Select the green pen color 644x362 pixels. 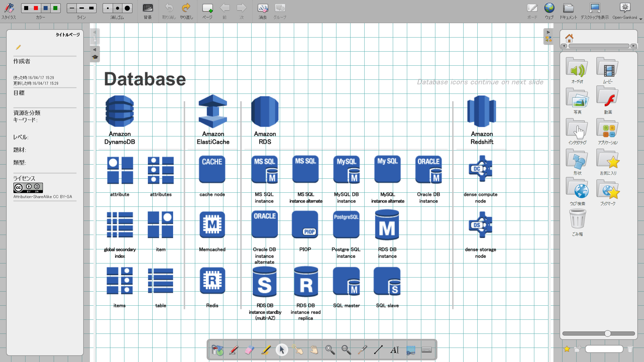(x=55, y=8)
